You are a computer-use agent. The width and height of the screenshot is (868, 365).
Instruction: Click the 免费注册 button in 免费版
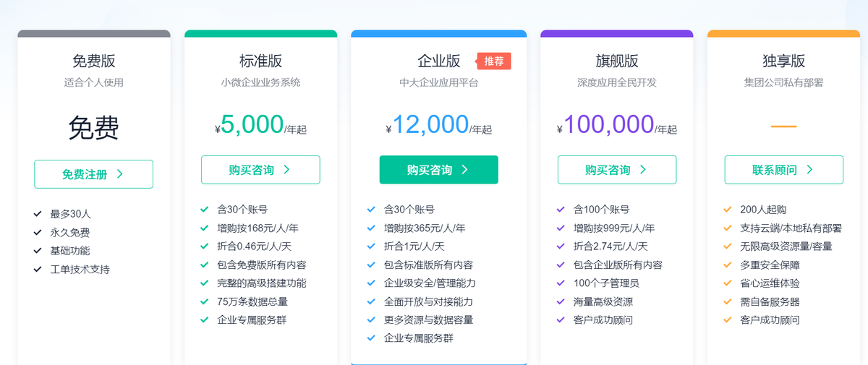point(93,174)
